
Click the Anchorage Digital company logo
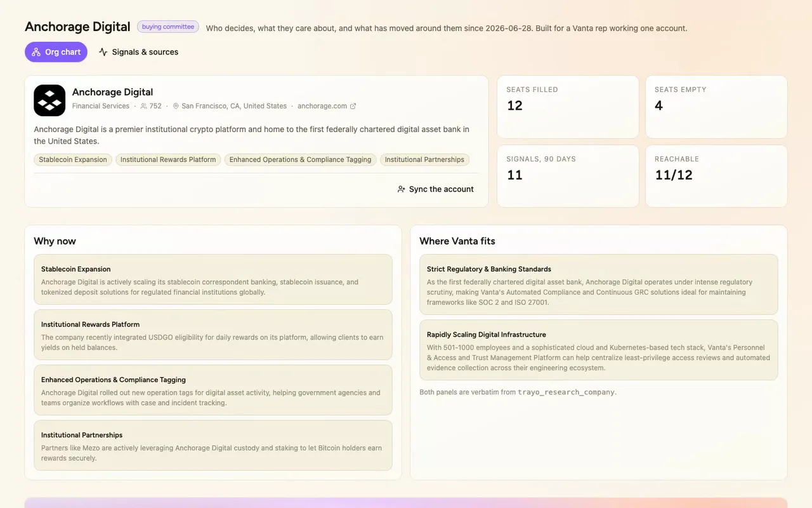(x=49, y=100)
